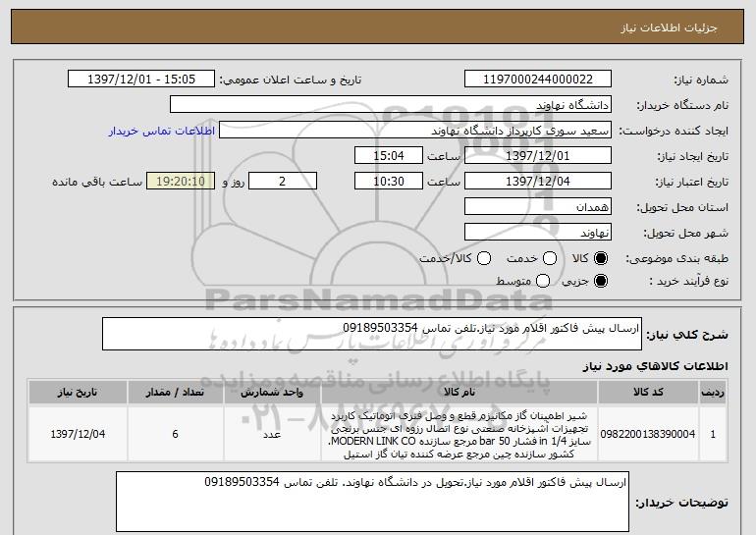Viewport: 756px width, 535px height.
Task: Click the unit cell 'عدد'
Action: coord(272,434)
